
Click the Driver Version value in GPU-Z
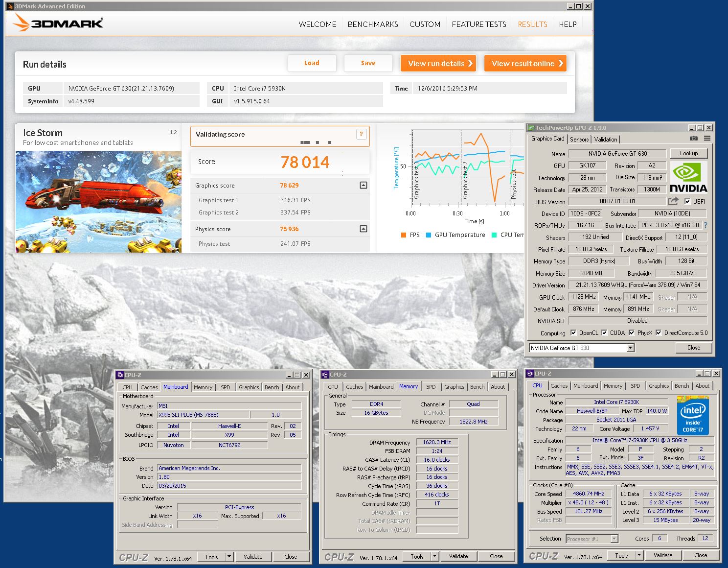coord(637,285)
